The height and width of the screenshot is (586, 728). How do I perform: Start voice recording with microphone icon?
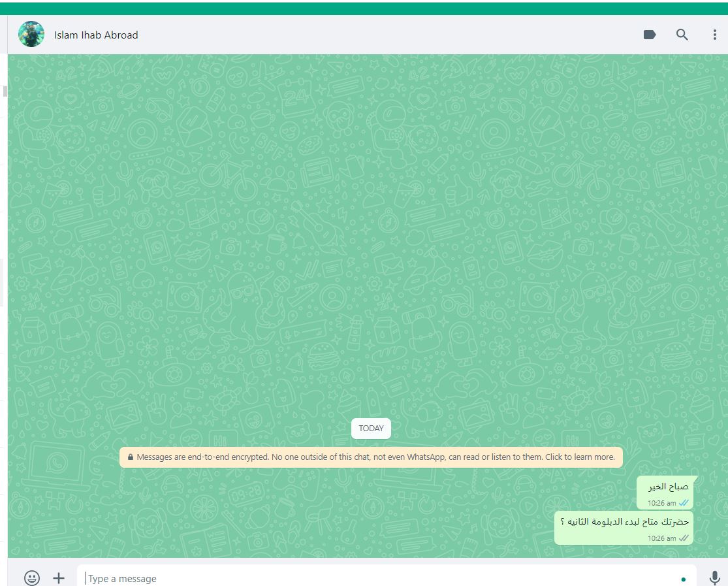714,578
